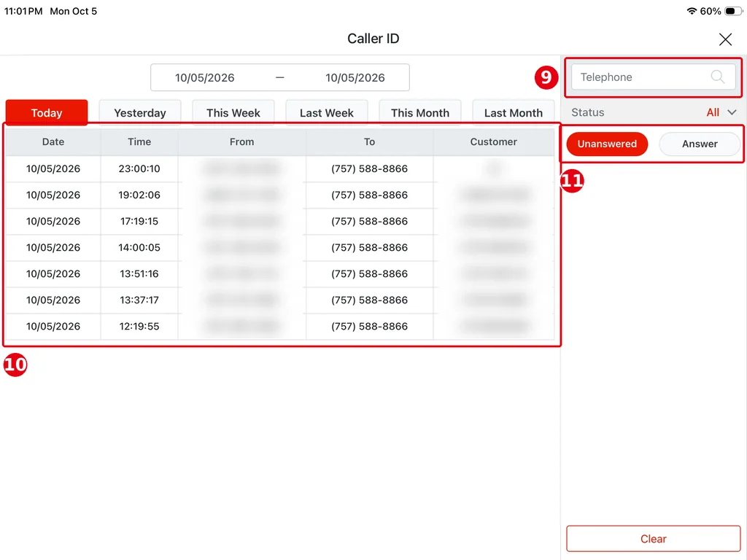Image resolution: width=747 pixels, height=560 pixels.
Task: Sort by the Date column header
Action: click(x=53, y=142)
